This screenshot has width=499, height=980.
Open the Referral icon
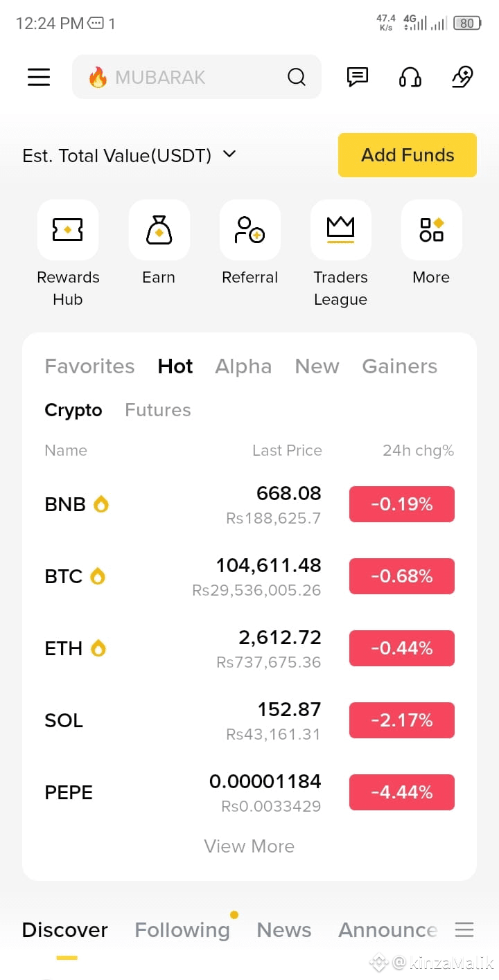coord(249,230)
